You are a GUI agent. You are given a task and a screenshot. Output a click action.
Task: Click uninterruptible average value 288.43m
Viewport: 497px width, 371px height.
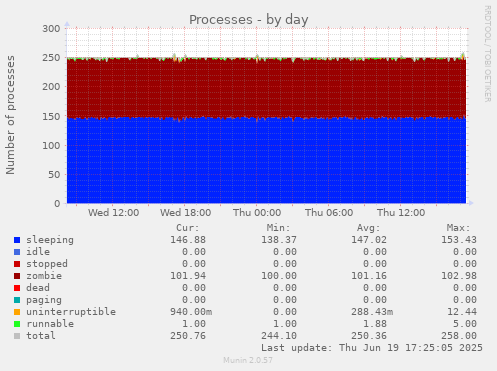click(x=372, y=312)
